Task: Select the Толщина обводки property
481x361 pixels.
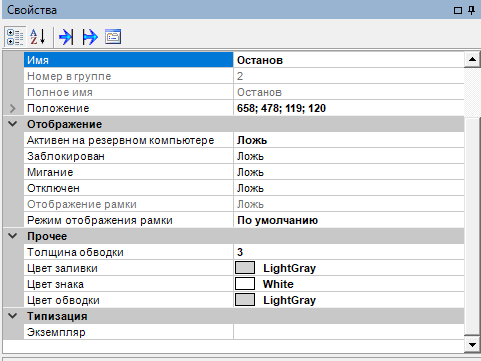Action: click(x=128, y=252)
